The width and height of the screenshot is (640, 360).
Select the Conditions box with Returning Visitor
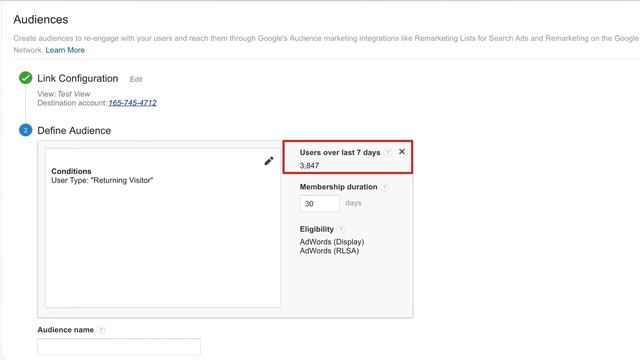point(163,228)
